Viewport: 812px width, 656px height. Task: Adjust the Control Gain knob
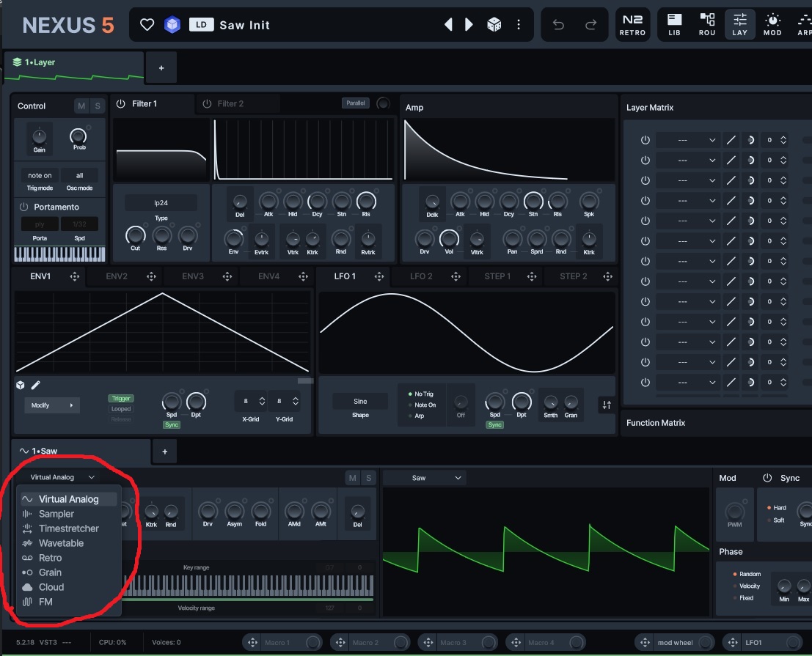[x=40, y=136]
